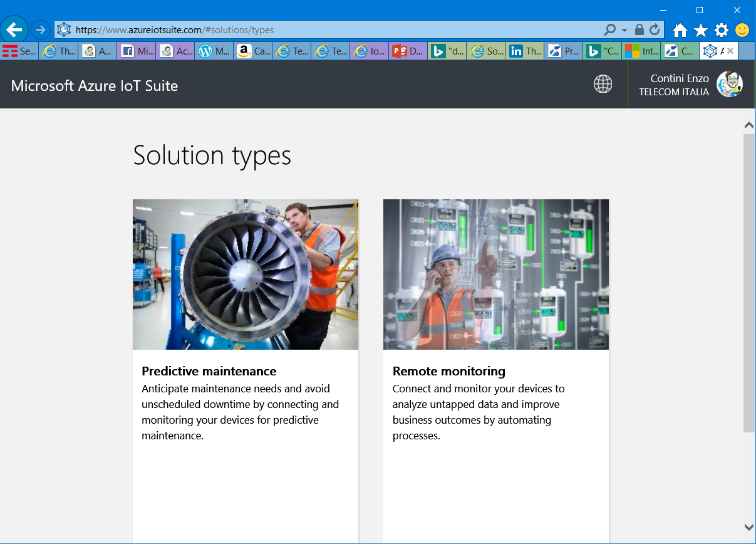This screenshot has width=756, height=544.
Task: Click the Microsoft Azure IoT Suite title
Action: pyautogui.click(x=95, y=86)
